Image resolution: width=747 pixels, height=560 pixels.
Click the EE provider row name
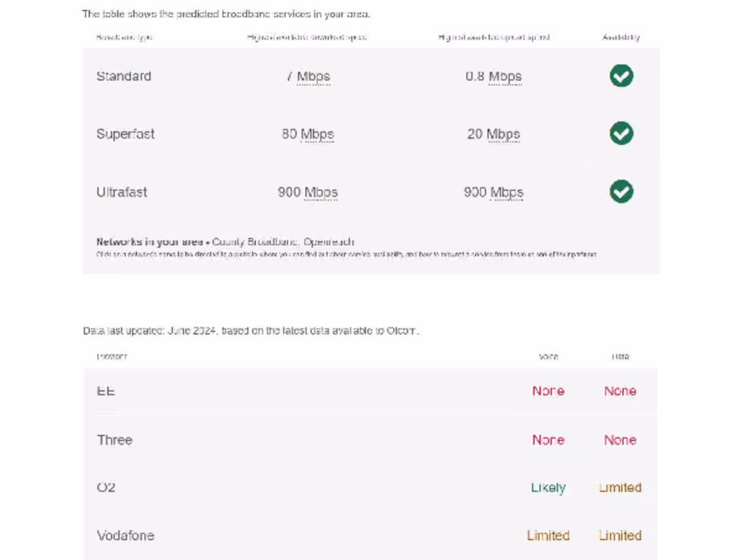click(x=106, y=391)
